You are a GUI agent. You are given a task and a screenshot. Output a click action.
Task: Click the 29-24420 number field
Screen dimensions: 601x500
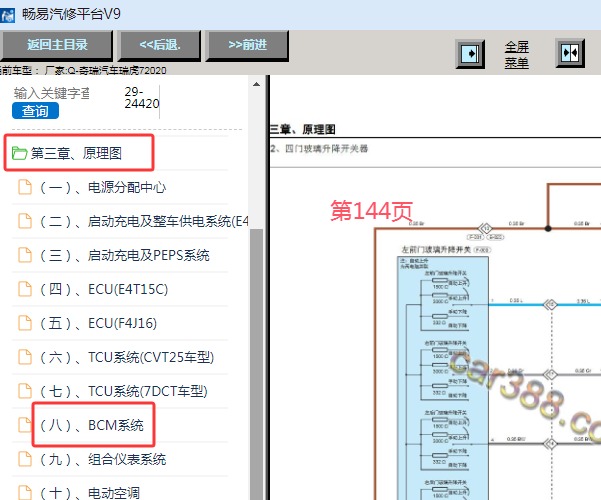tap(141, 98)
